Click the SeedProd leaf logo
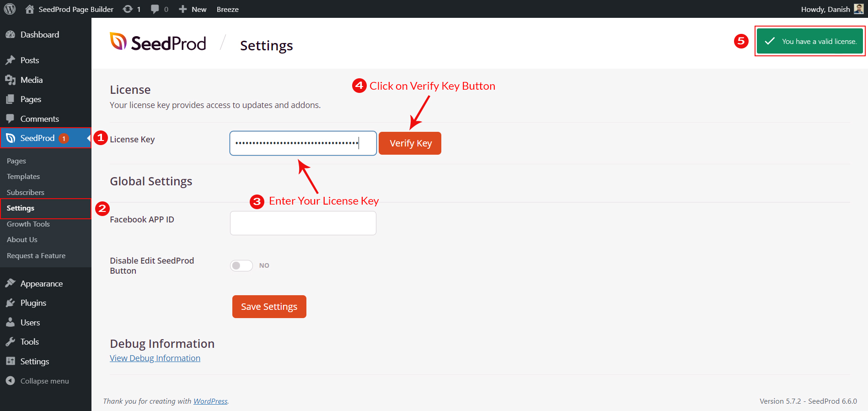The height and width of the screenshot is (411, 868). (118, 42)
